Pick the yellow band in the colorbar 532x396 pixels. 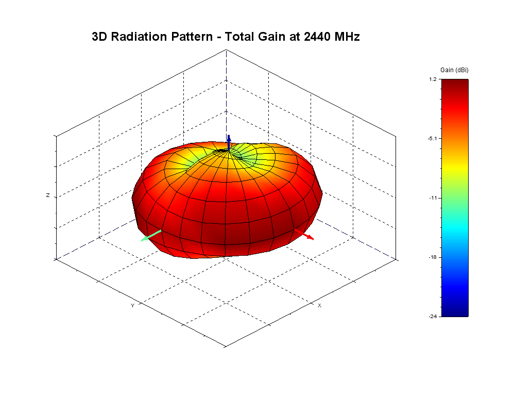(455, 168)
